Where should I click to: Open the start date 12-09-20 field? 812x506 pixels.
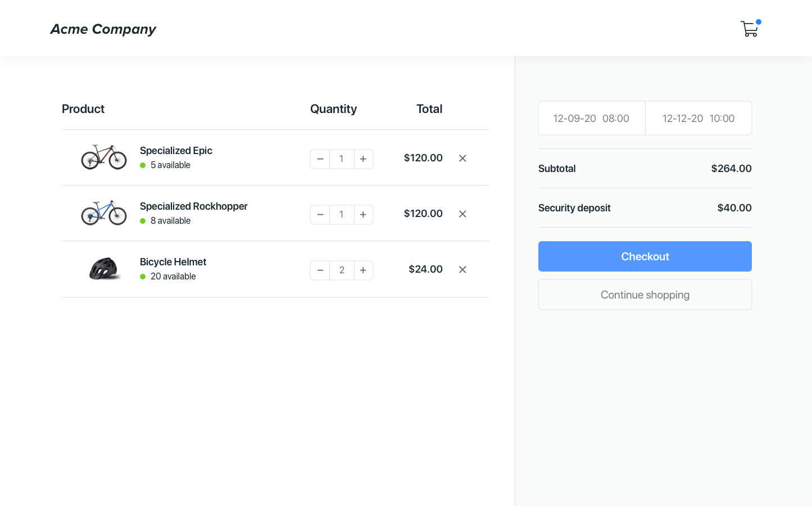(591, 119)
